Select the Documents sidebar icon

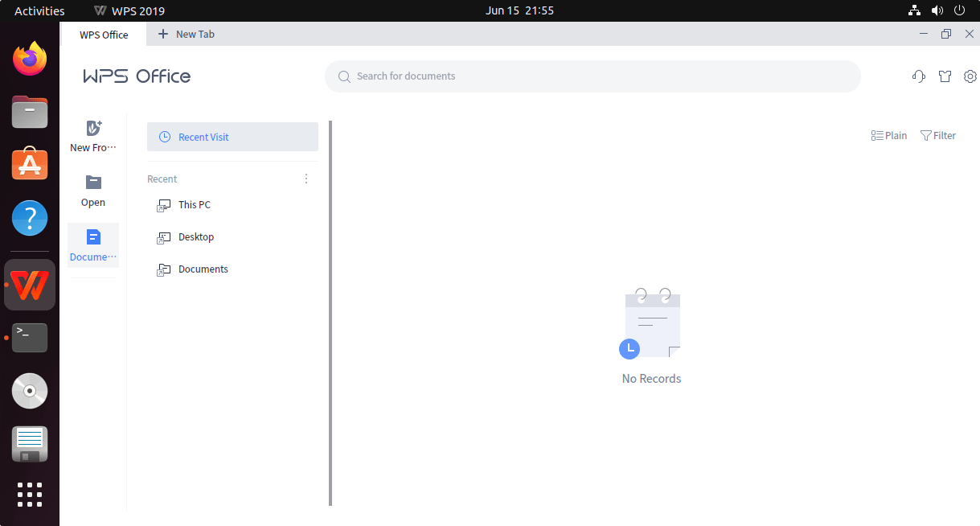tap(93, 237)
